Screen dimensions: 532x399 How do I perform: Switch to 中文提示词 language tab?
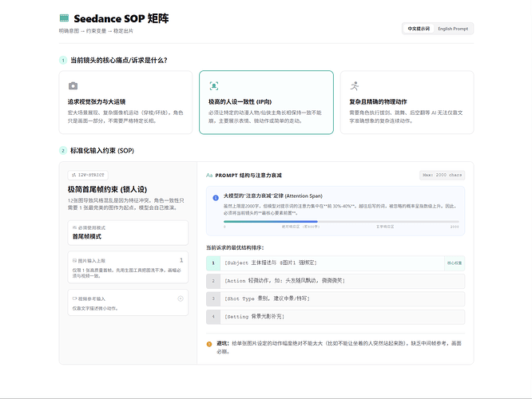(x=419, y=29)
